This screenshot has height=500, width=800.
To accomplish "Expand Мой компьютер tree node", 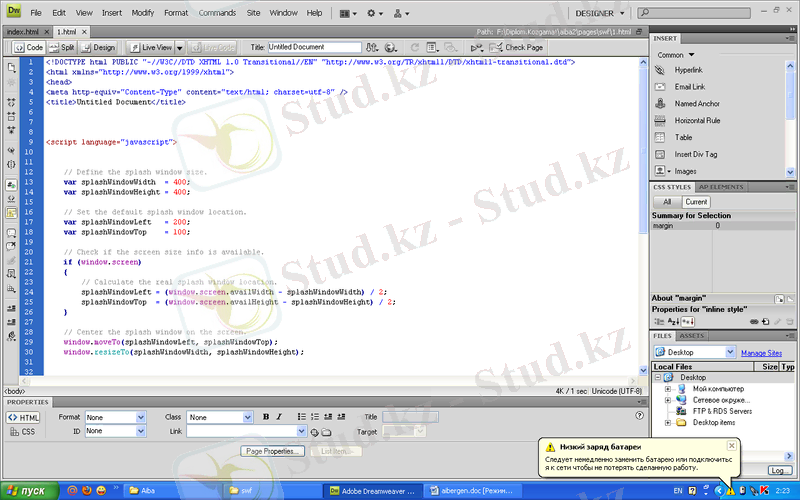I will point(668,389).
